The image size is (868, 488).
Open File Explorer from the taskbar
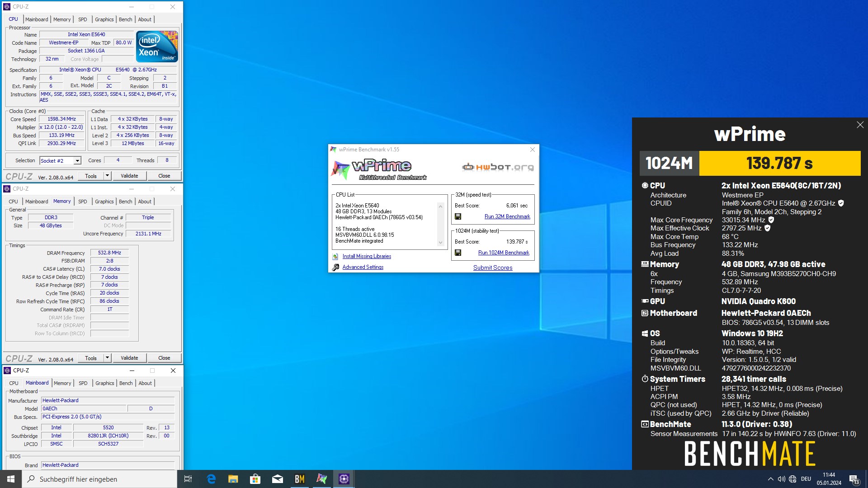[233, 479]
